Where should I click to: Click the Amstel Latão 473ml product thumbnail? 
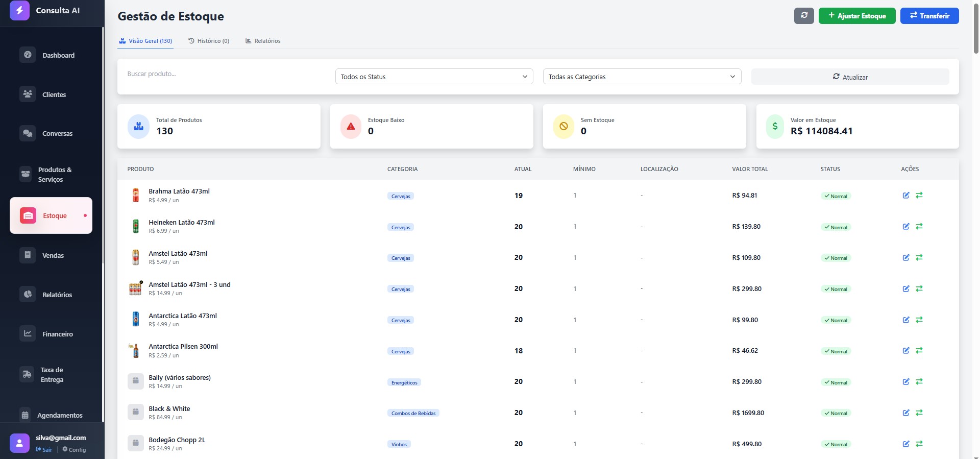(x=135, y=257)
